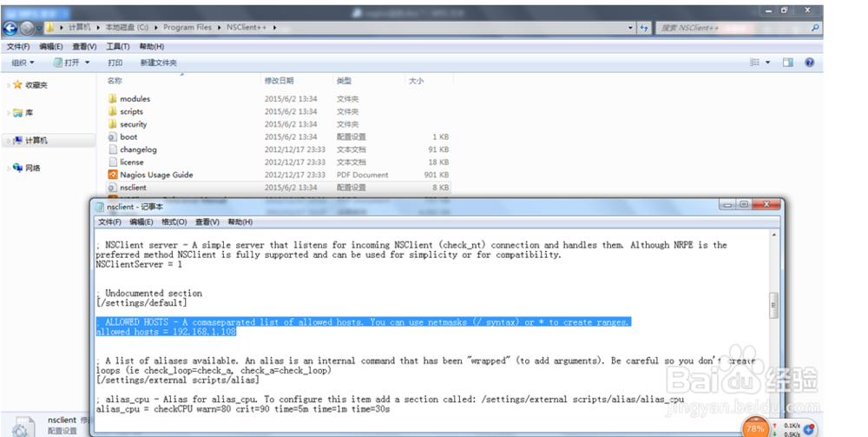Toggle the preview pane icon
The image size is (868, 437).
788,63
